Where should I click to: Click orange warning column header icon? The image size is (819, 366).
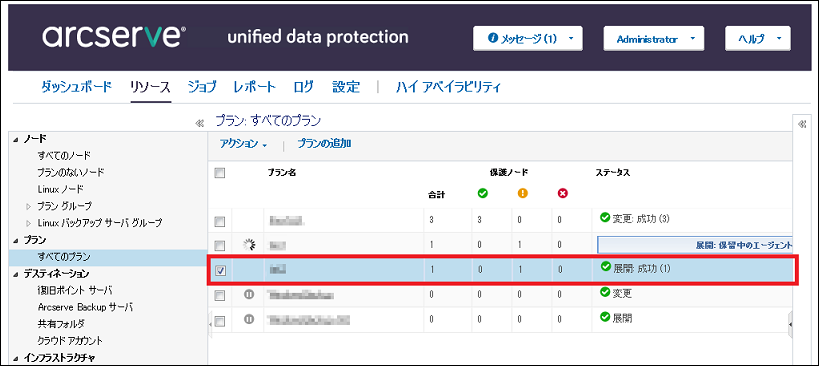[x=522, y=194]
